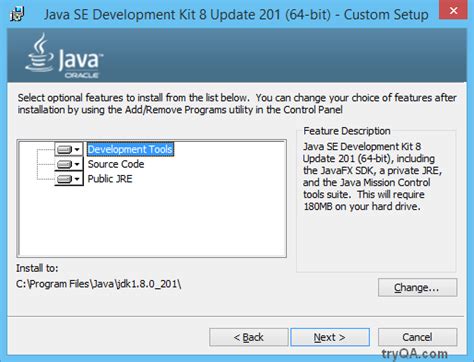The height and width of the screenshot is (362, 474).
Task: Click the Feature Description label
Action: click(347, 131)
